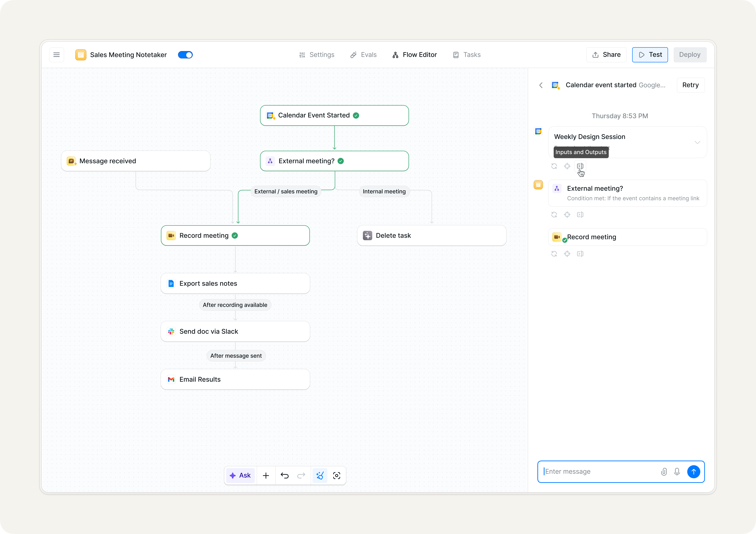Click the yellow agent avatar beside External meeting? card
Viewport: 756px width, 534px height.
pos(538,185)
